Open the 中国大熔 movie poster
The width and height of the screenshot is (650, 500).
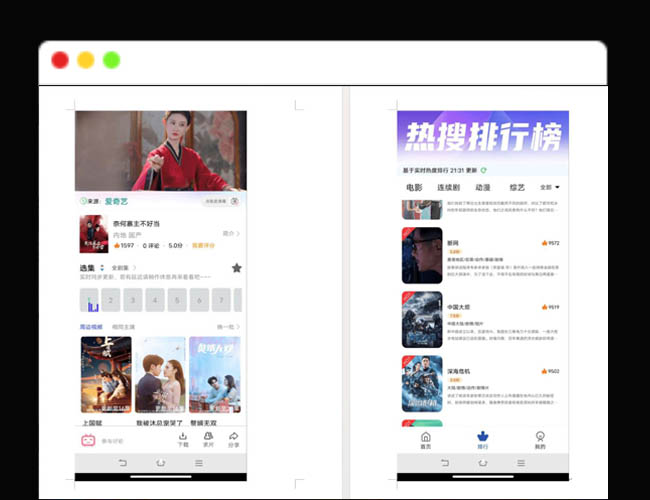pos(421,319)
